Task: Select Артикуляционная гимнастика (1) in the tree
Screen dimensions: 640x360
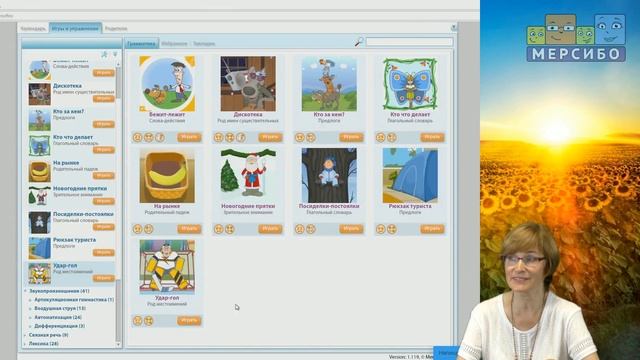Action: point(74,300)
